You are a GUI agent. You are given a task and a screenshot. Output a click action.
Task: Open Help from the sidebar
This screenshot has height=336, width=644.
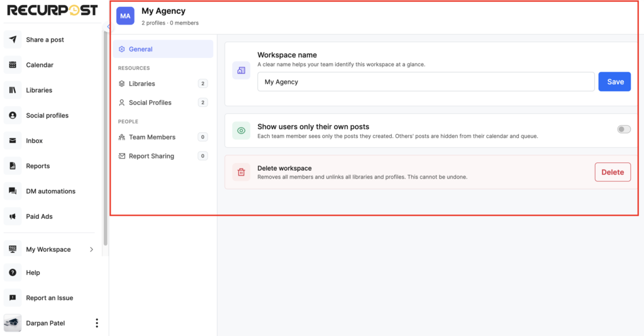(33, 272)
